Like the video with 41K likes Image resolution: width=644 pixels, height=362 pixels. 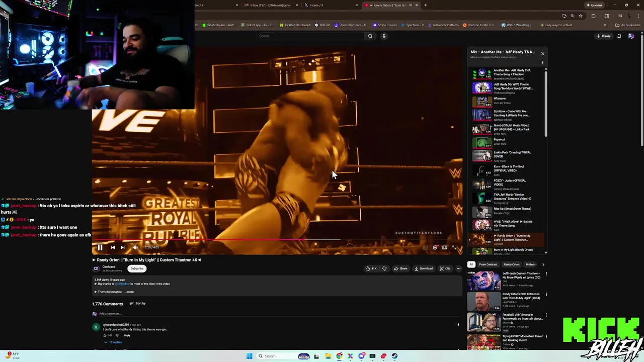click(371, 268)
